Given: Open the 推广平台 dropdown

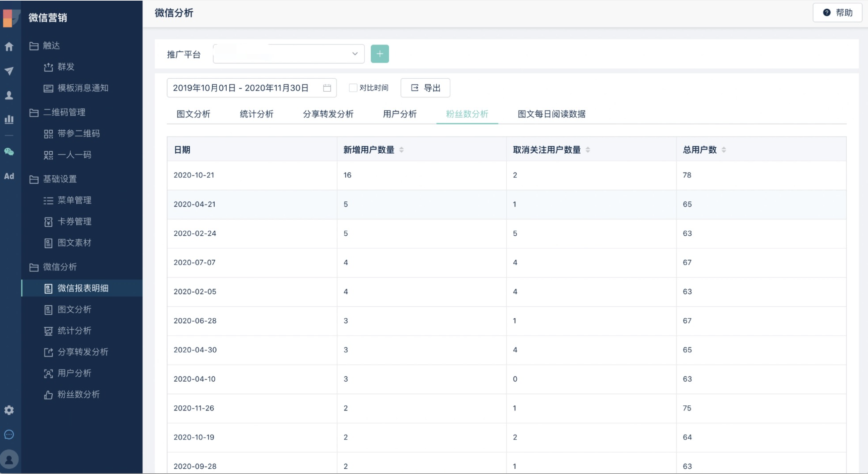Looking at the screenshot, I should pyautogui.click(x=288, y=54).
